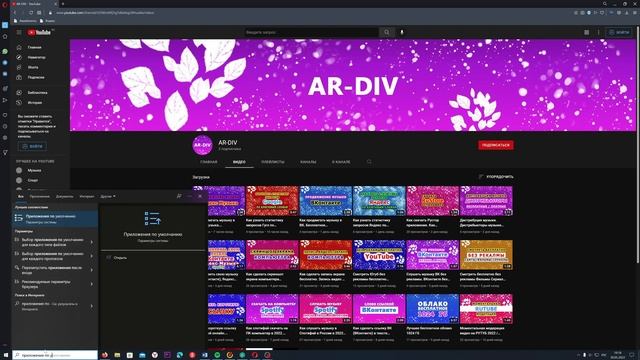Viewport: 640px width, 360px height.
Task: Expand arrow for web search result row
Action: pyautogui.click(x=91, y=306)
